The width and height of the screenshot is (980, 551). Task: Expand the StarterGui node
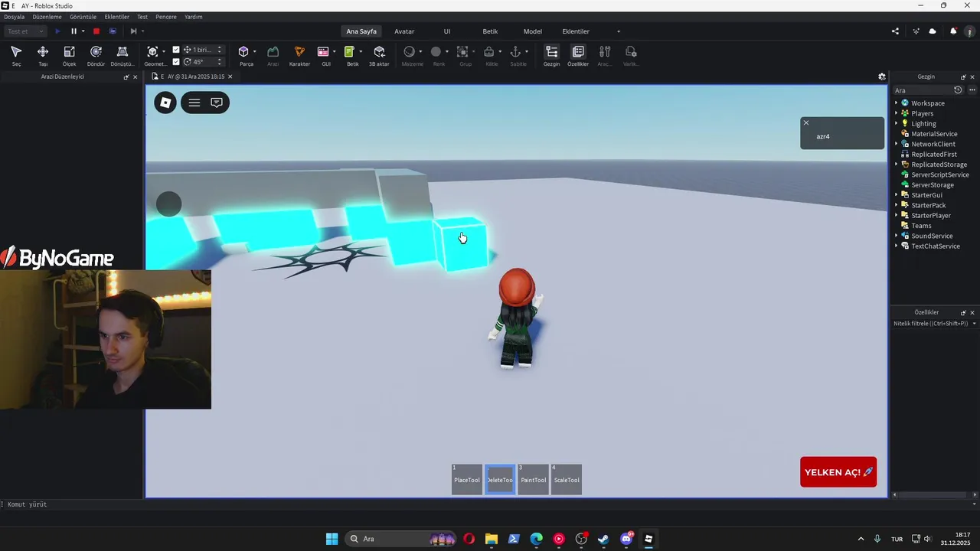(896, 195)
